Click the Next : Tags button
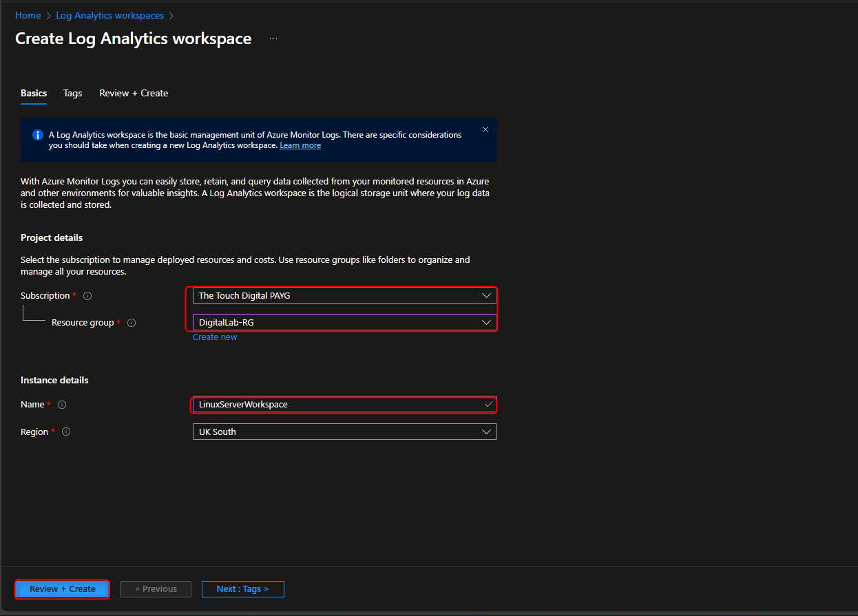The image size is (858, 616). [242, 589]
